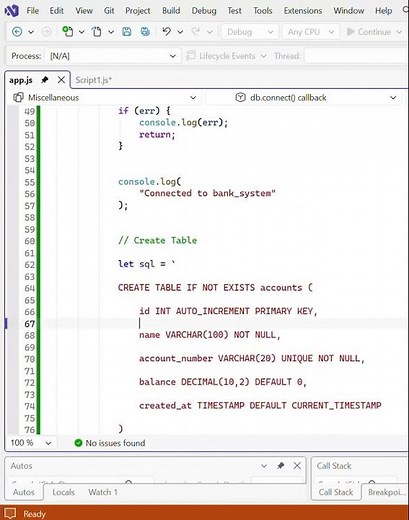Viewport: 409px width, 520px height.
Task: Click the db.connect() callback member icon
Action: pyautogui.click(x=240, y=97)
